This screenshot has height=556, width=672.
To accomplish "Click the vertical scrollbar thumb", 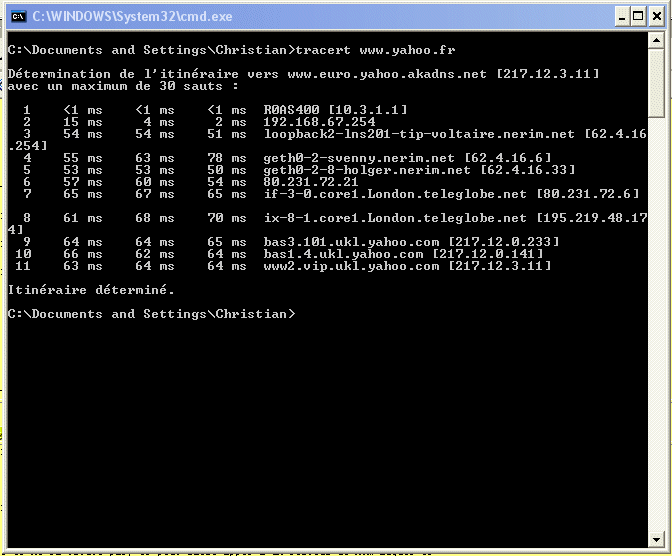I will pos(656,83).
